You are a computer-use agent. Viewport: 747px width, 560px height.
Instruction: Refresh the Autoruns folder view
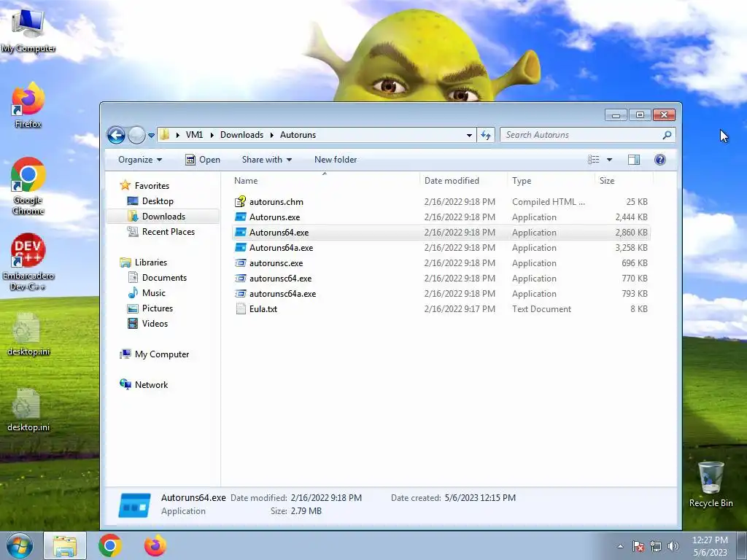pyautogui.click(x=485, y=135)
